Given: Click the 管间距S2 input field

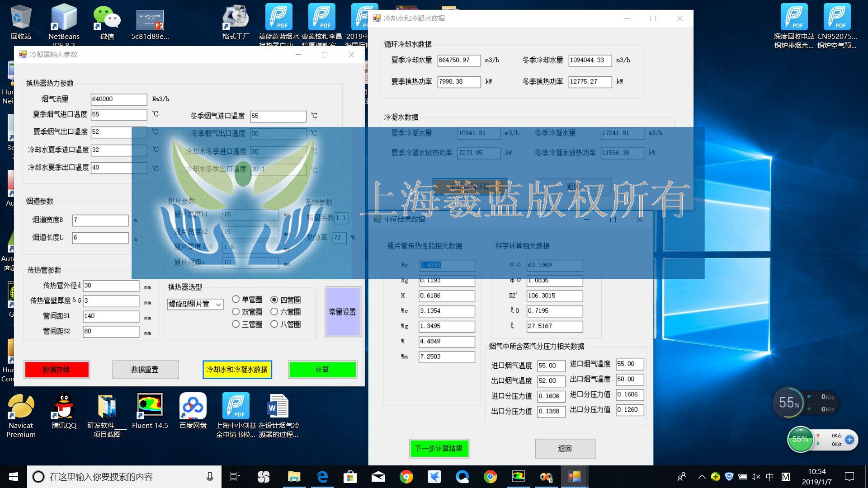Looking at the screenshot, I should (111, 331).
